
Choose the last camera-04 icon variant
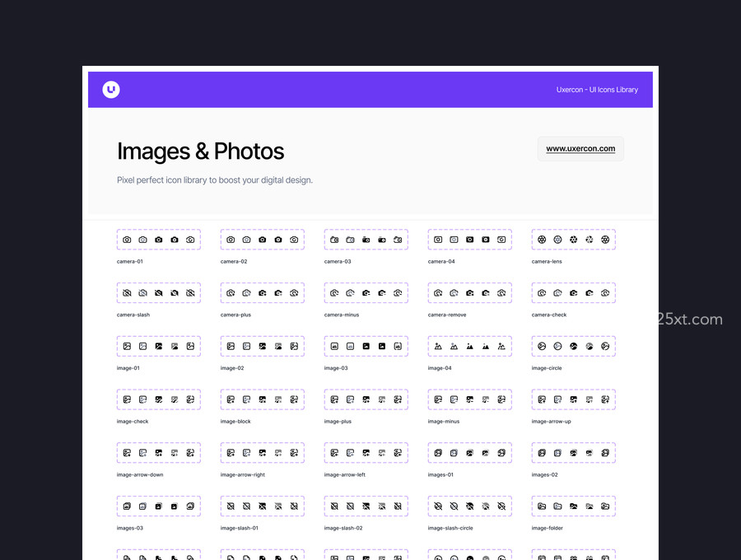501,240
